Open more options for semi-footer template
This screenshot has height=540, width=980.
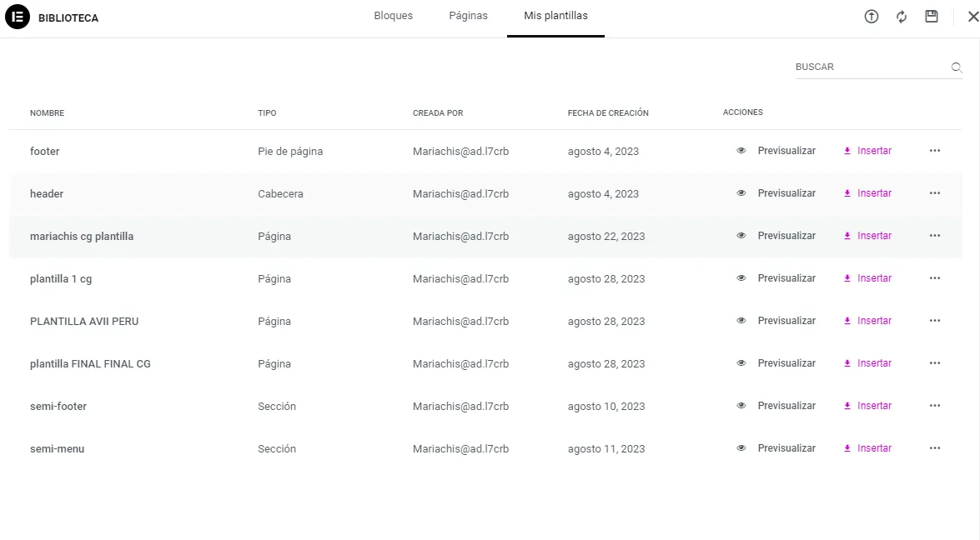click(935, 405)
